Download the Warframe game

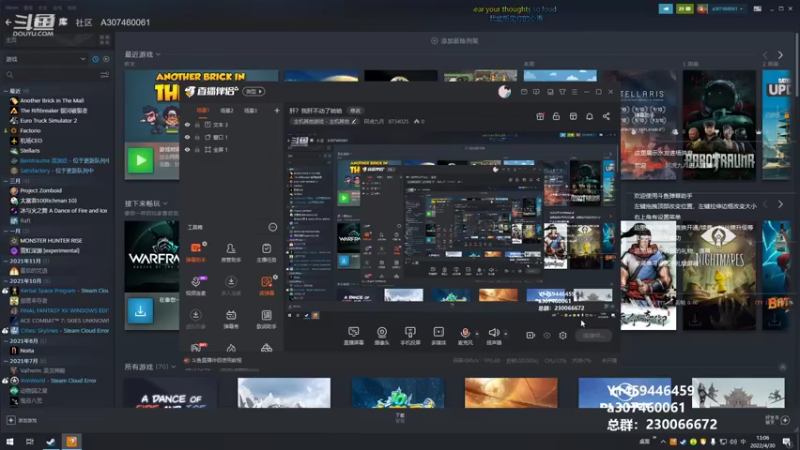pyautogui.click(x=140, y=311)
